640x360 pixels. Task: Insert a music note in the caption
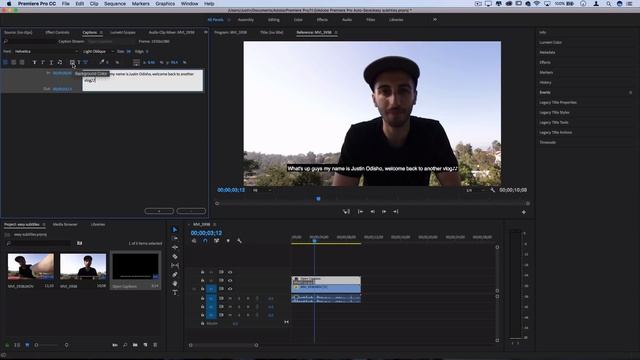pyautogui.click(x=60, y=62)
